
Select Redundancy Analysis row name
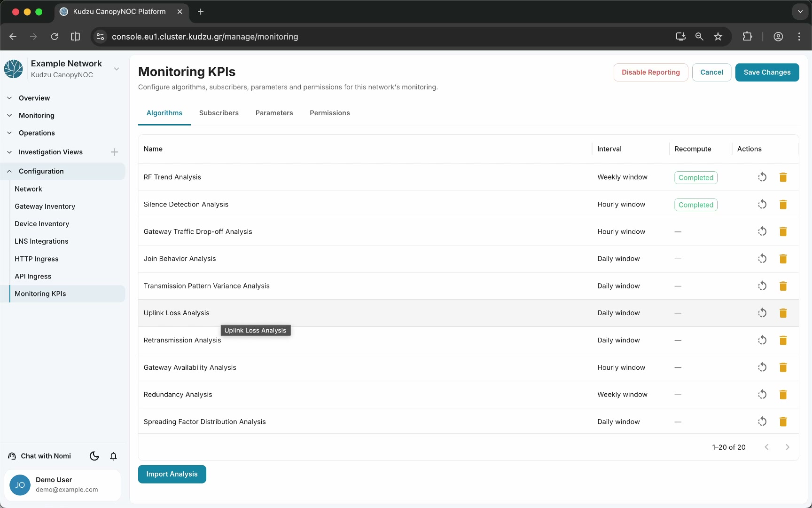pyautogui.click(x=178, y=395)
